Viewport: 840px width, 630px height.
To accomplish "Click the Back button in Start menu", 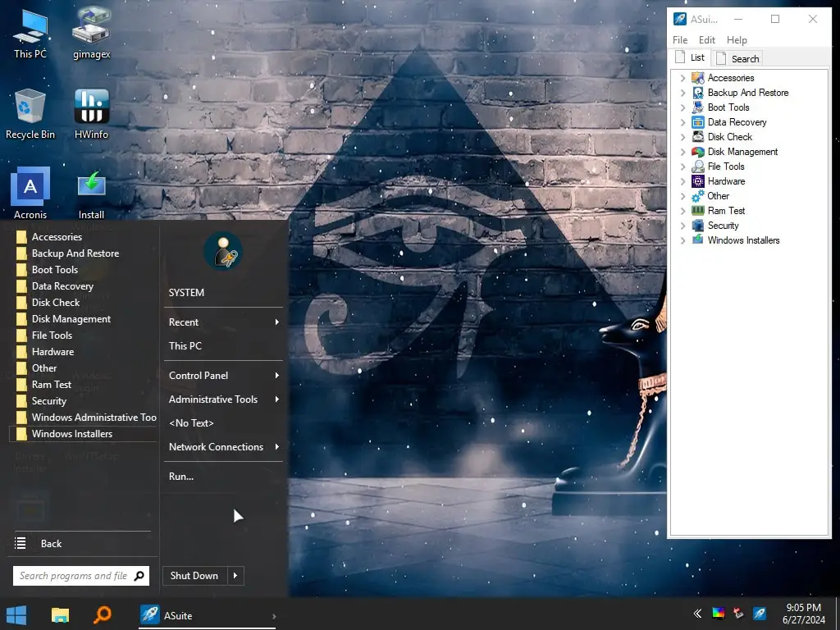I will (x=51, y=544).
